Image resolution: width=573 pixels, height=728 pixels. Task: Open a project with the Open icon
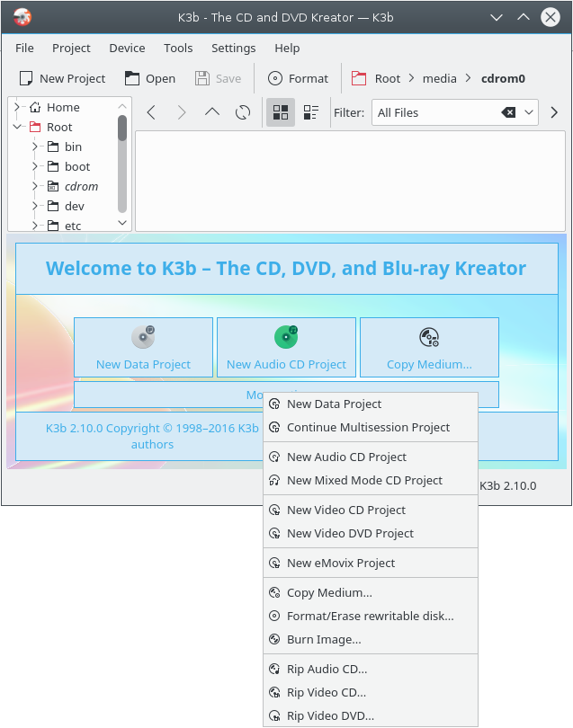coord(132,78)
